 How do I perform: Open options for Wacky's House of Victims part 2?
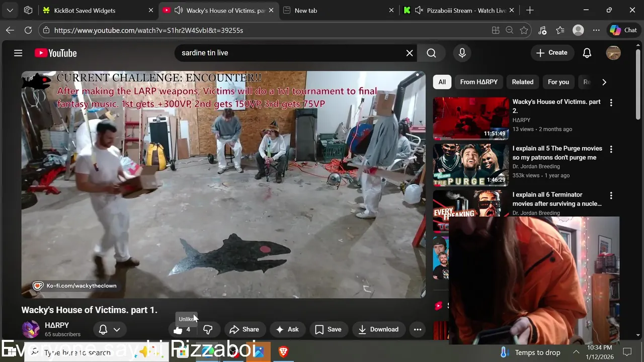pos(611,103)
